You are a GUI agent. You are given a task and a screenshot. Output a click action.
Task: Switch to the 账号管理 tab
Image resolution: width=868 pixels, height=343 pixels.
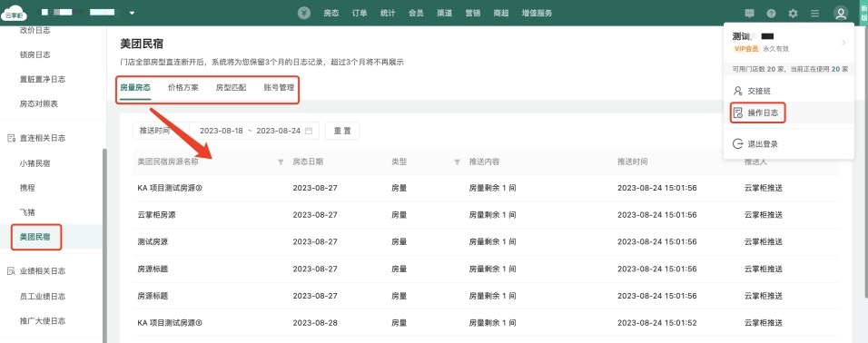click(279, 87)
